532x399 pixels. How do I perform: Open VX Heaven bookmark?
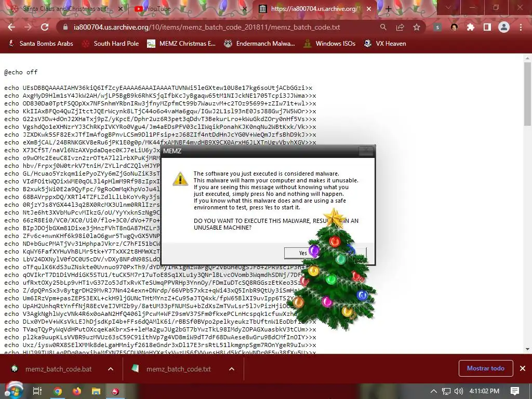385,44
